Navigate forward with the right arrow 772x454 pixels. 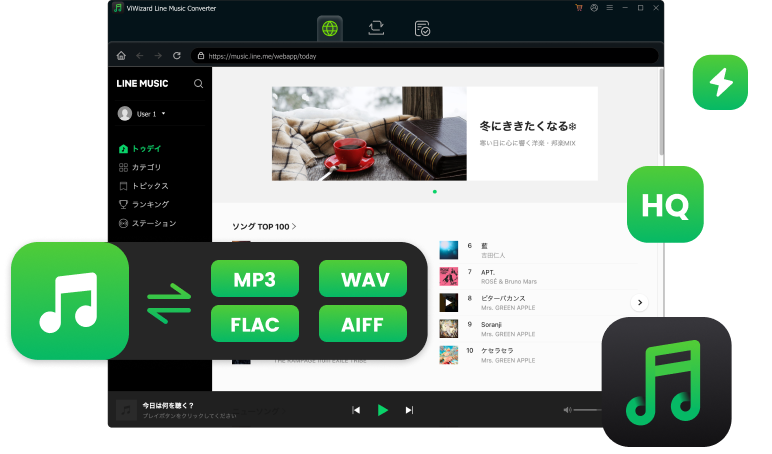(x=158, y=56)
